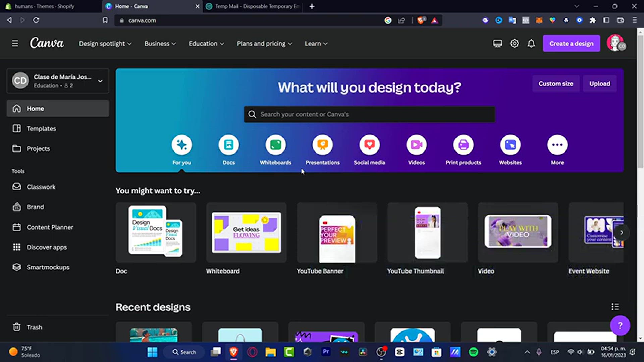Bookmark this page with the bookmark icon

tap(105, 20)
